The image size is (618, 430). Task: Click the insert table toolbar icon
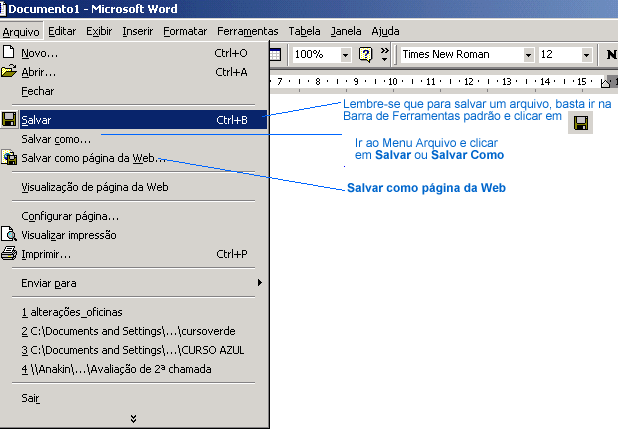[x=275, y=54]
